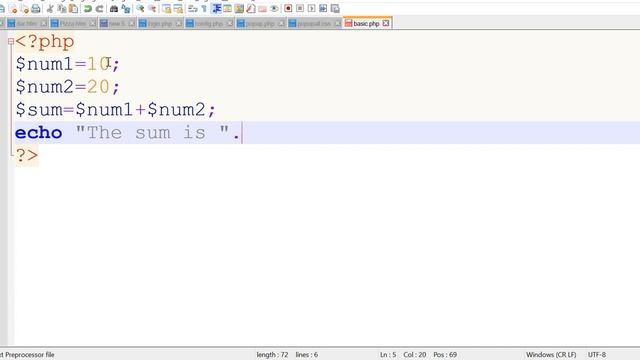
Task: Click the 'Col : 20' status entry
Action: pos(415,355)
